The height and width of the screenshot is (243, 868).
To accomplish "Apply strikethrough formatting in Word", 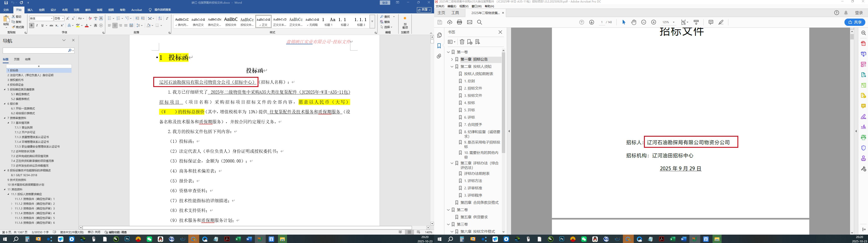I will 51,25.
